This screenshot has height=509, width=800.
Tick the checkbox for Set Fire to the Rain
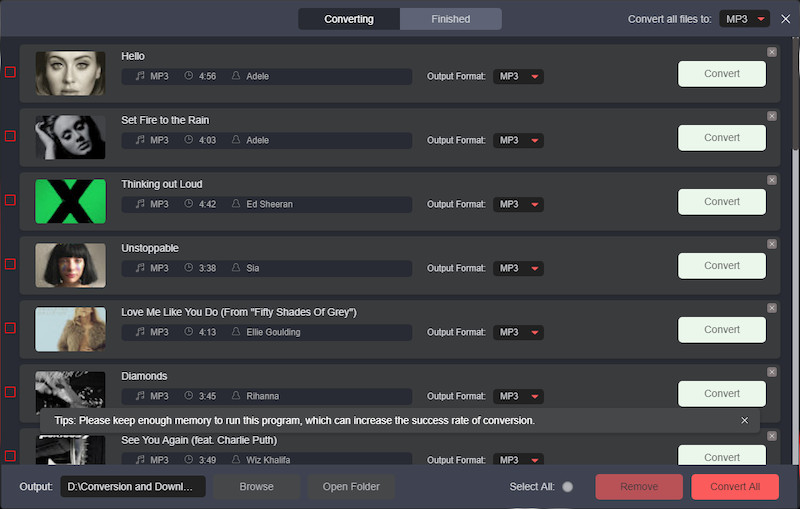coord(10,136)
